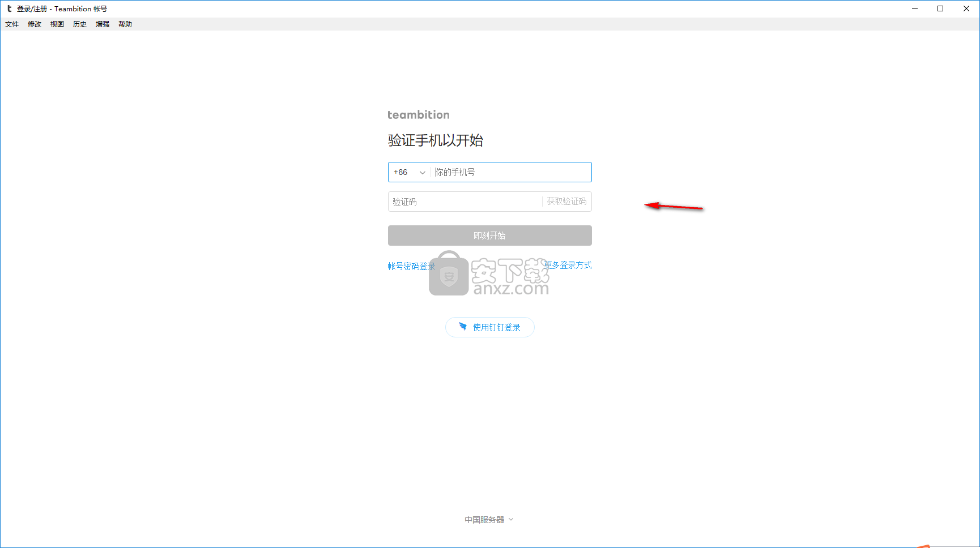
Task: Close the Teambition window
Action: point(966,8)
